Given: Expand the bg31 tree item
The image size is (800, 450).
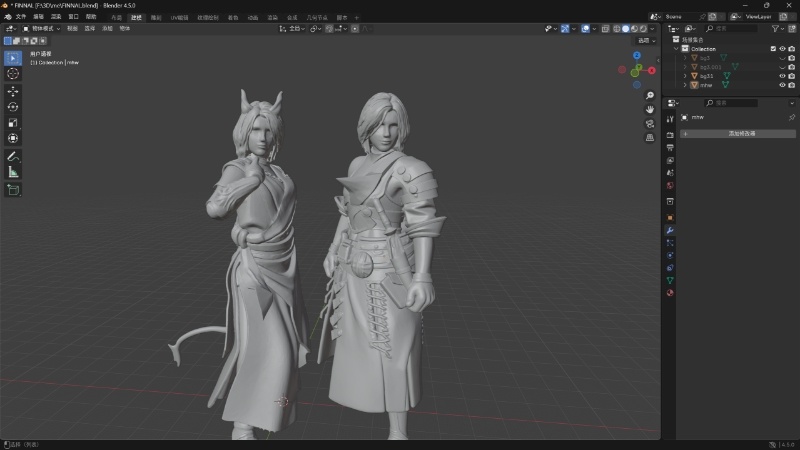Looking at the screenshot, I should (685, 76).
